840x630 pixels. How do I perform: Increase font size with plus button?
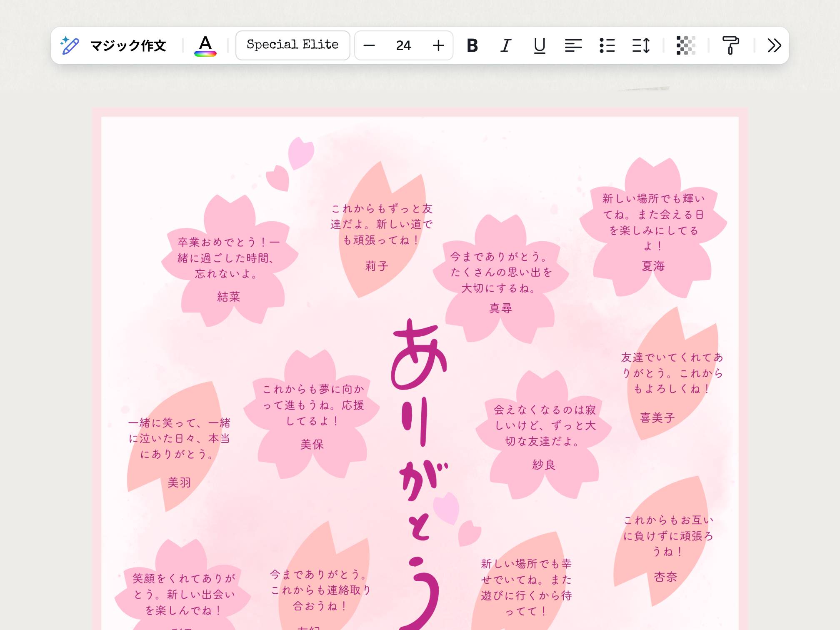pos(438,45)
